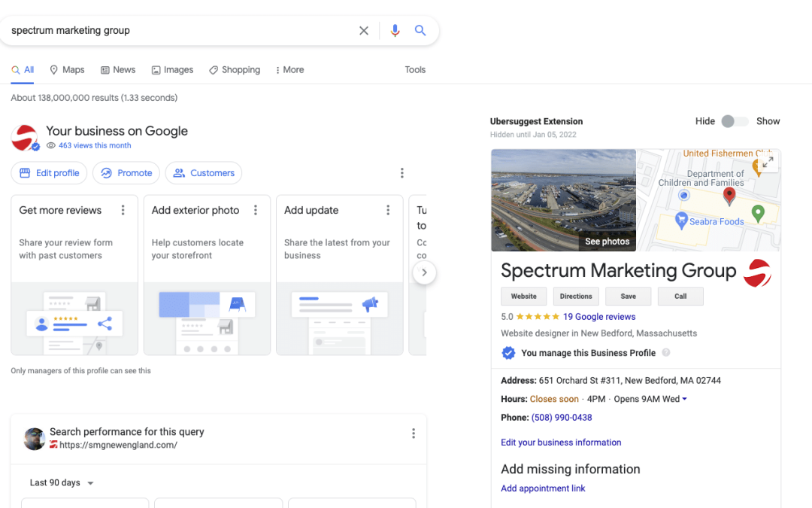Screen dimensions: 812x508
Task: Get Directions to Spectrum Marketing Group
Action: (x=575, y=296)
